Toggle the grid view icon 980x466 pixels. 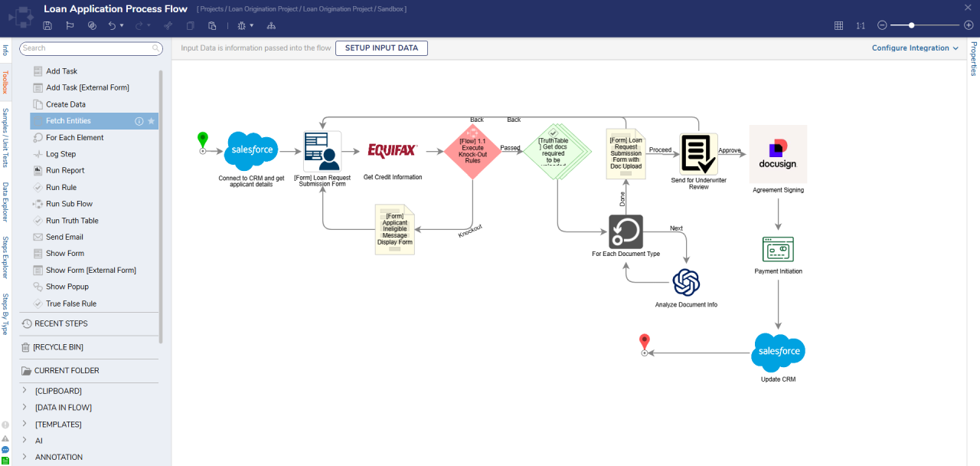click(x=838, y=25)
